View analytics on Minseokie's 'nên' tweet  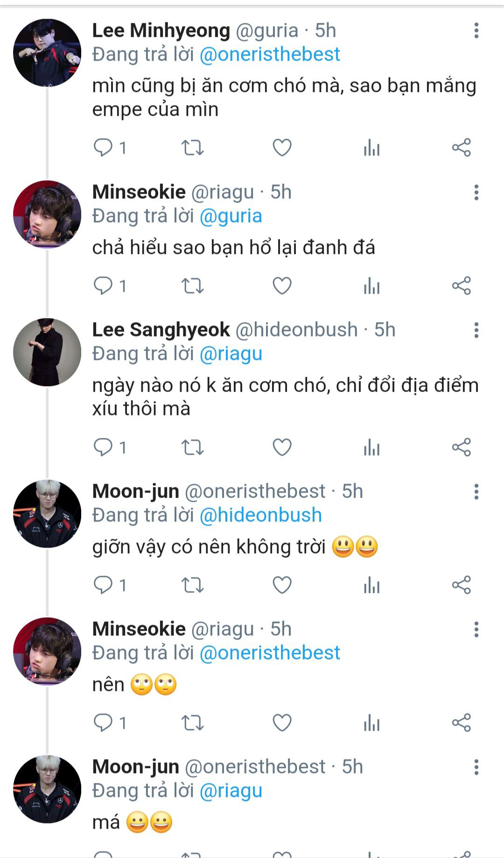click(371, 723)
